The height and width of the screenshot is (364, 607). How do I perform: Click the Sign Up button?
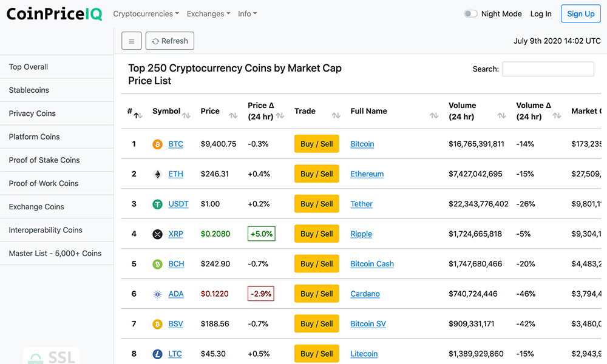pyautogui.click(x=580, y=14)
